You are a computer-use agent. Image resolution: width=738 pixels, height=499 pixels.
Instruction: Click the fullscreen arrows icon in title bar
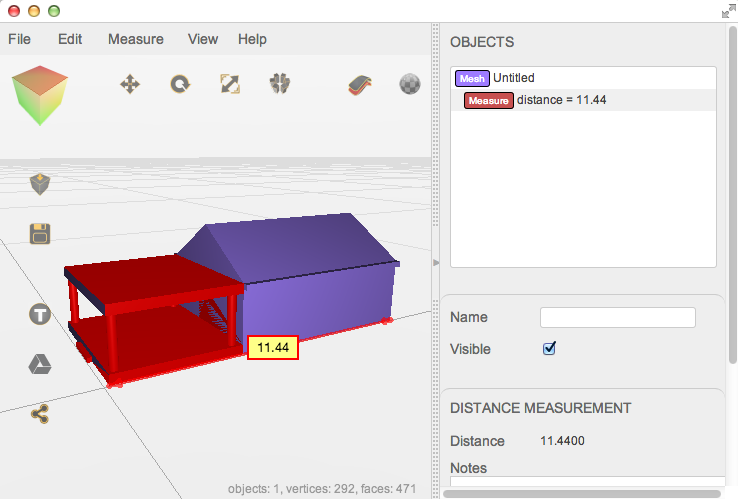[729, 11]
